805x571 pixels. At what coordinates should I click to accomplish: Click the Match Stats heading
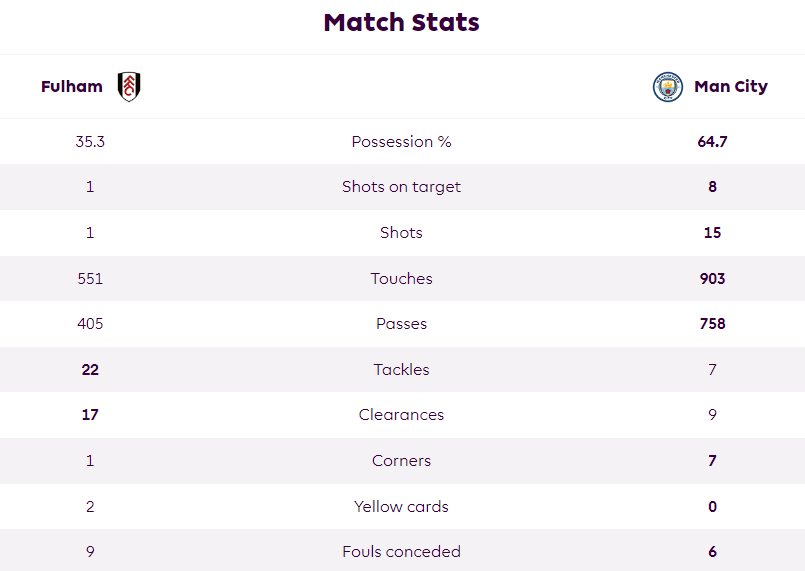(x=401, y=23)
